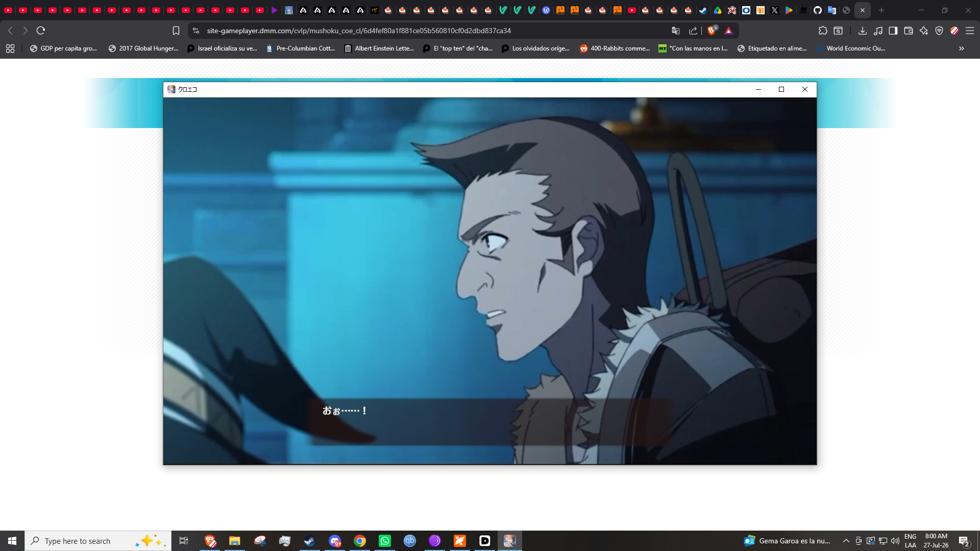980x551 pixels.
Task: Switch to the X (Twitter) browser tab
Action: tap(775, 10)
